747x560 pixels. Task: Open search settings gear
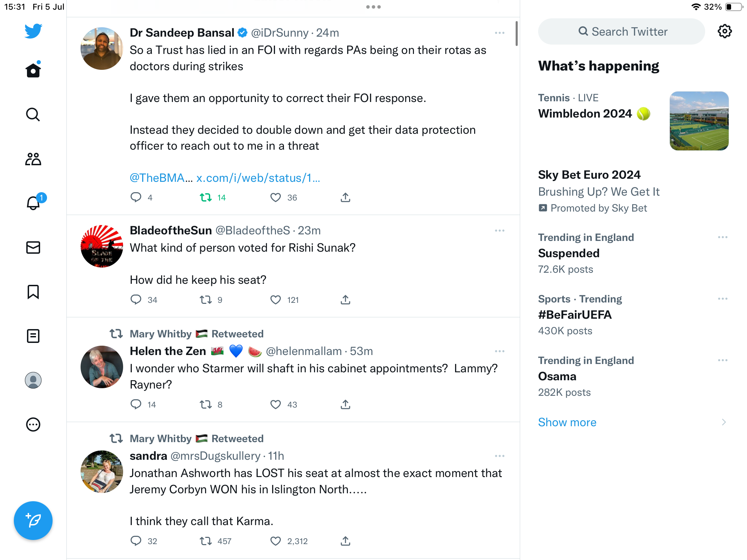click(725, 31)
